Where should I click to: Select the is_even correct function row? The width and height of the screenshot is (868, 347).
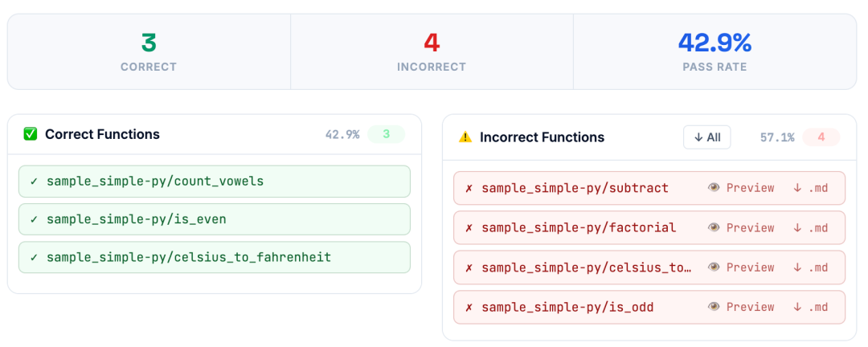pos(215,219)
